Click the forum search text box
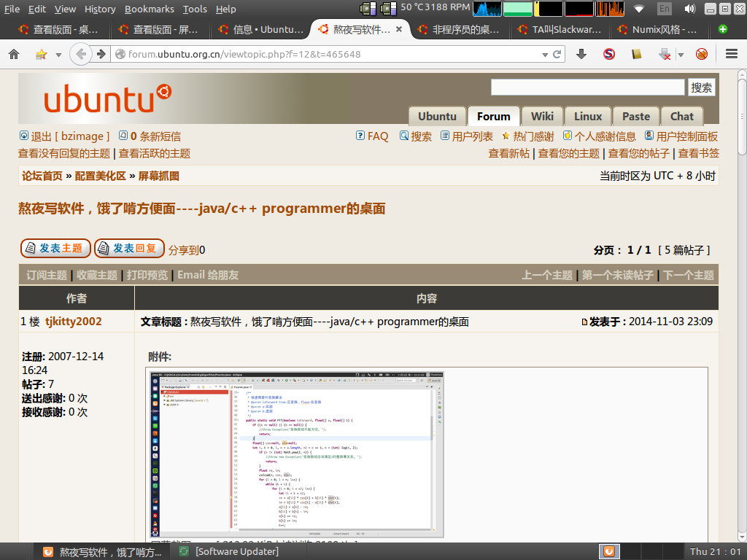747x560 pixels. pyautogui.click(x=588, y=87)
